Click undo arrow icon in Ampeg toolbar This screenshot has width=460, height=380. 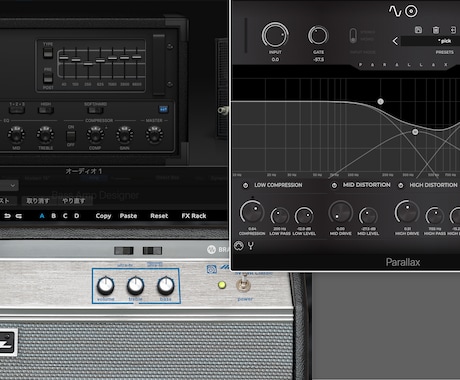[x=7, y=216]
